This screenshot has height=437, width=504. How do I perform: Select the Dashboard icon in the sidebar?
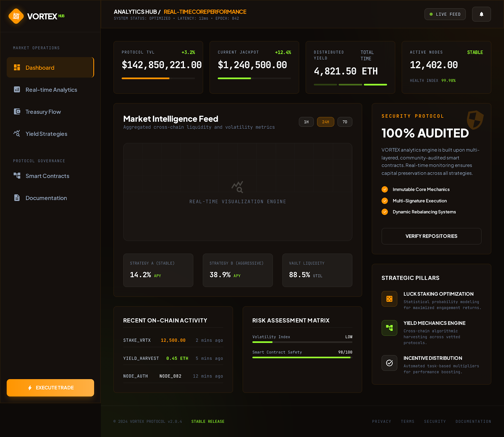point(17,67)
